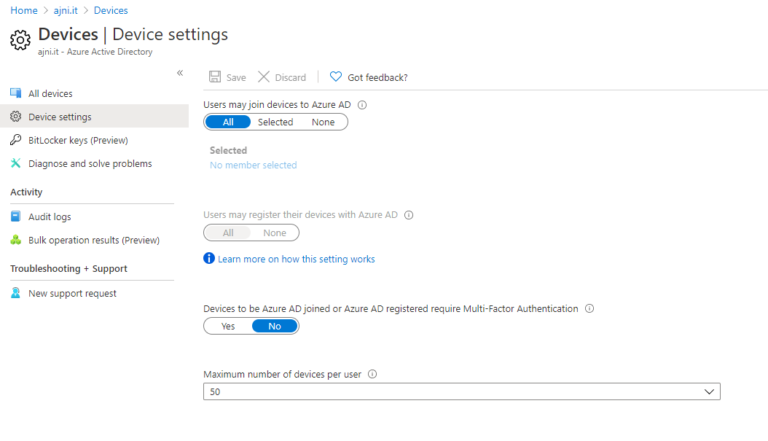
Task: Click the All devices icon
Action: 16,93
